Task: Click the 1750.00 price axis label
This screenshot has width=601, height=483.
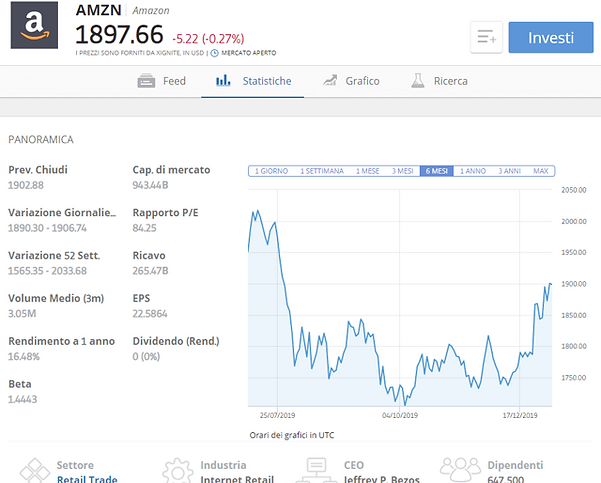Action: [574, 378]
